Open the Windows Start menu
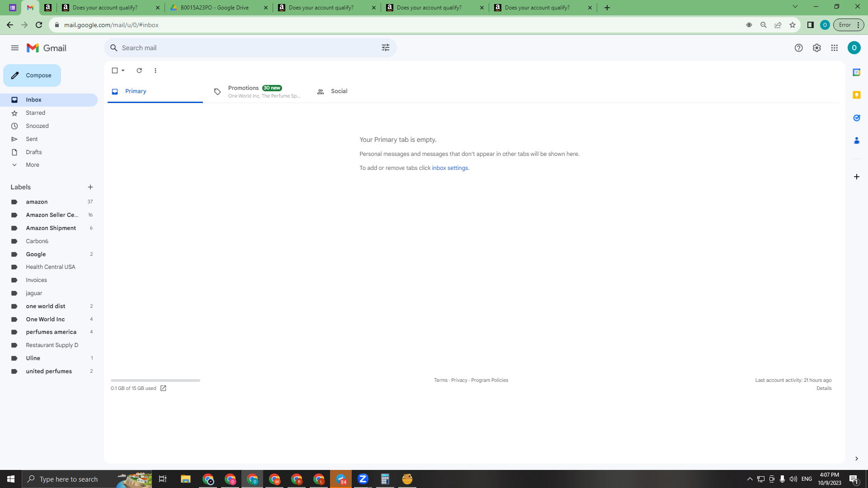This screenshot has height=488, width=868. tap(11, 479)
